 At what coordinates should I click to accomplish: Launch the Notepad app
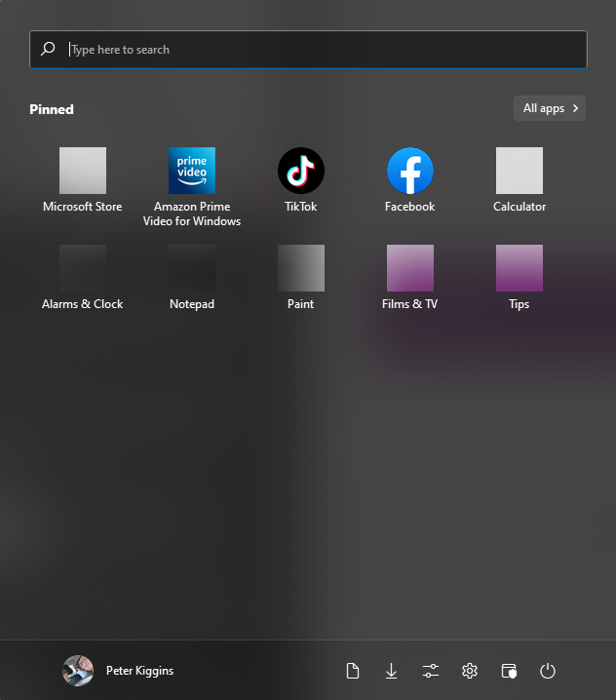coord(192,277)
